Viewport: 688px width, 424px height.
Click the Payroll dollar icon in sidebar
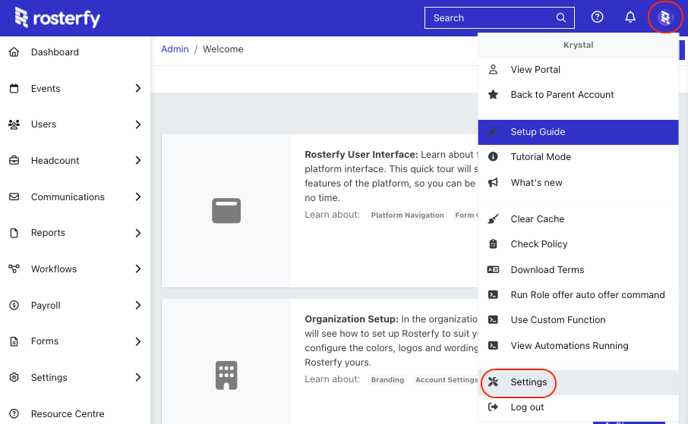pos(14,306)
